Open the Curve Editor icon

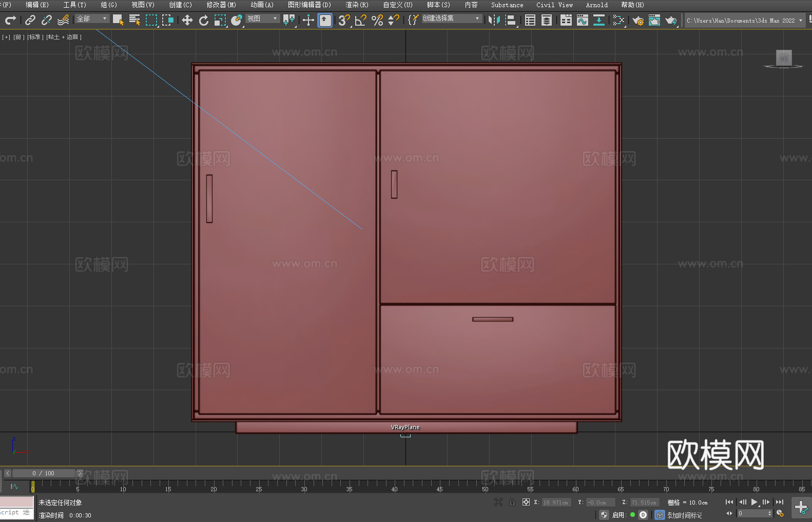pos(583,20)
